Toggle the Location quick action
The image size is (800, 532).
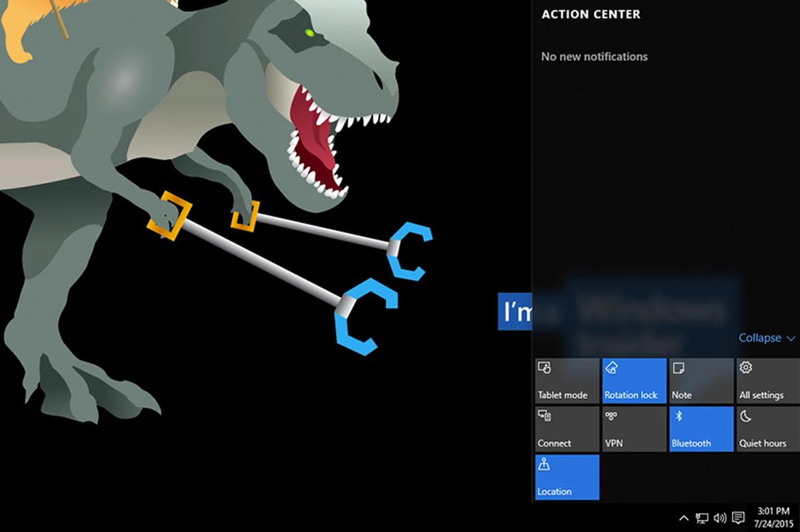(x=567, y=477)
